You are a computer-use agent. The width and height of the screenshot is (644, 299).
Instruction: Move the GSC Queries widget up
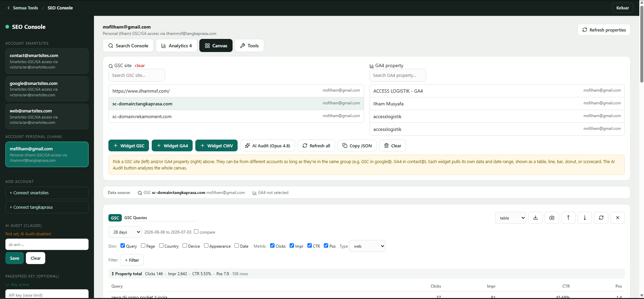(568, 218)
